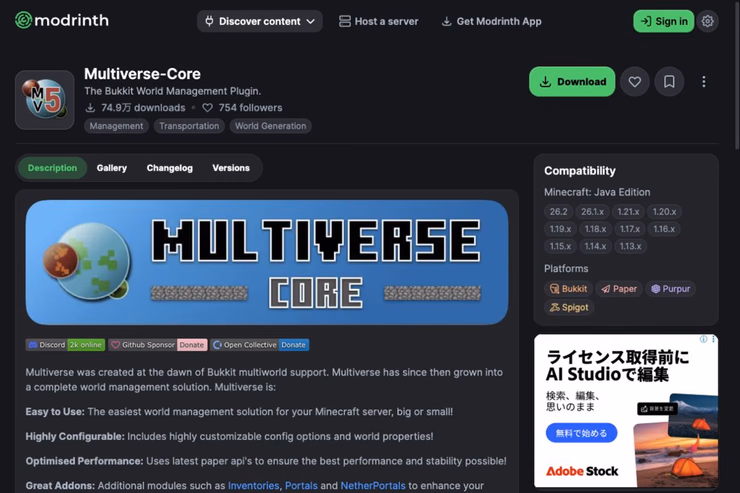Viewport: 740px width, 493px height.
Task: Open the Github Sponsor Donate badge
Action: pos(158,345)
